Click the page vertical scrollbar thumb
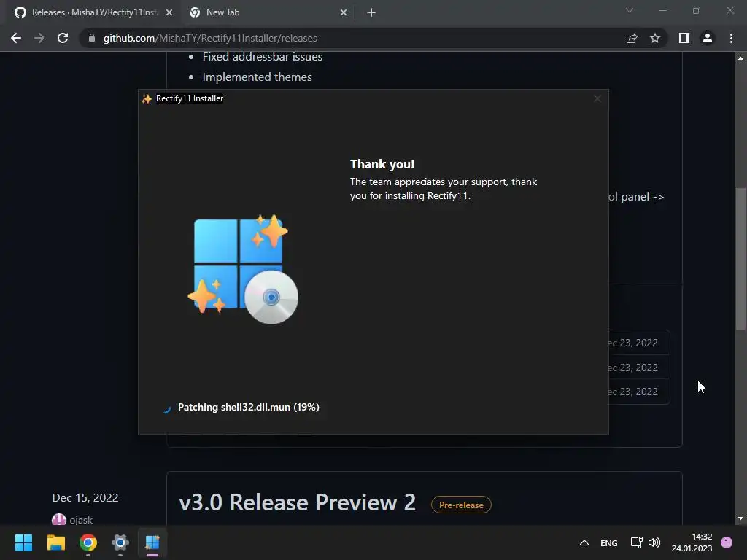This screenshot has width=747, height=560. click(x=740, y=259)
